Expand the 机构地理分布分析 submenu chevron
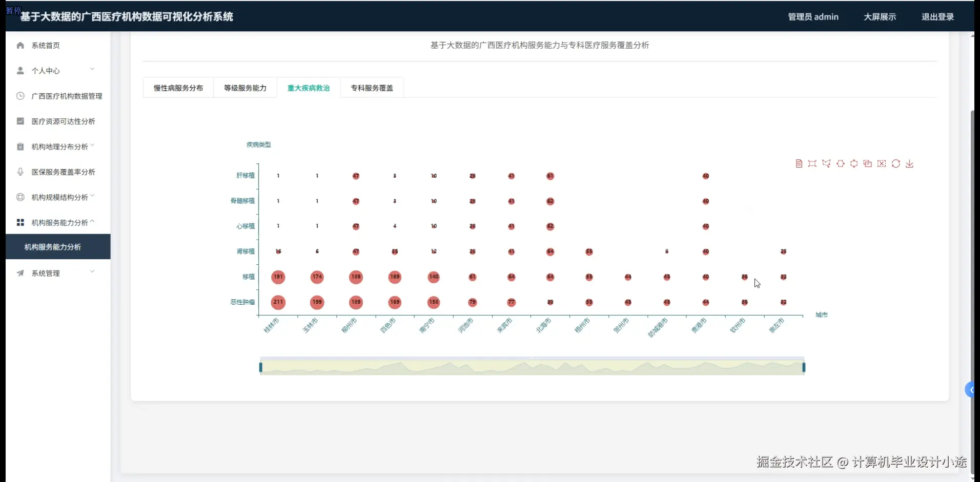 [93, 145]
